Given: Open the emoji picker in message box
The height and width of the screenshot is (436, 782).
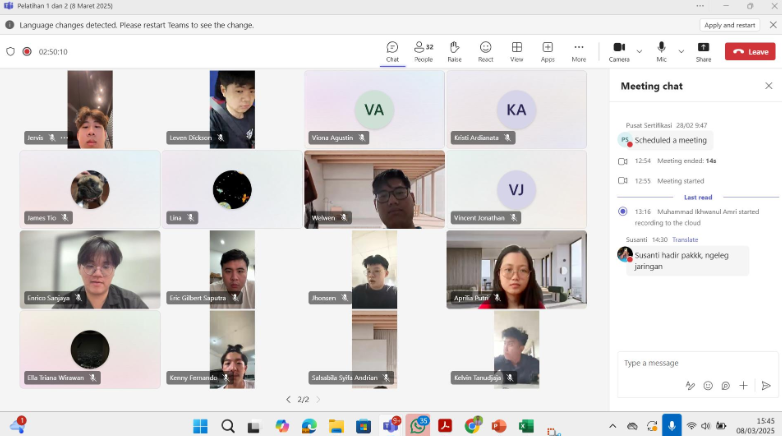Looking at the screenshot, I should (x=707, y=385).
